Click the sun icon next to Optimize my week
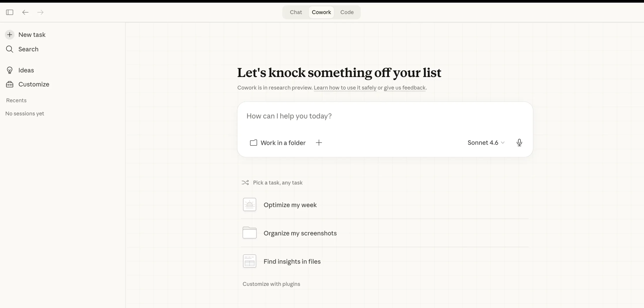644x308 pixels. 249,204
